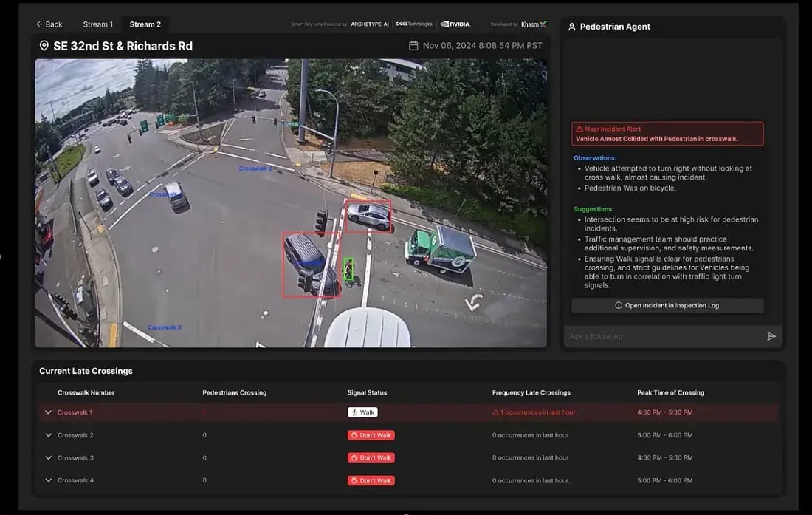This screenshot has height=515, width=812.
Task: Click the Khasm developer logo
Action: (534, 24)
